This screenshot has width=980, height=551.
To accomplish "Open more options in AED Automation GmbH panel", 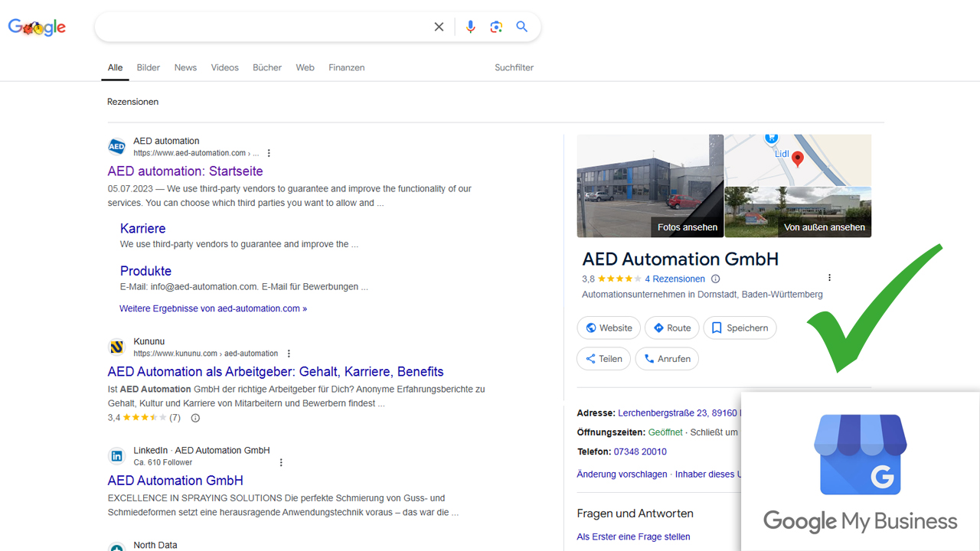I will pyautogui.click(x=829, y=278).
